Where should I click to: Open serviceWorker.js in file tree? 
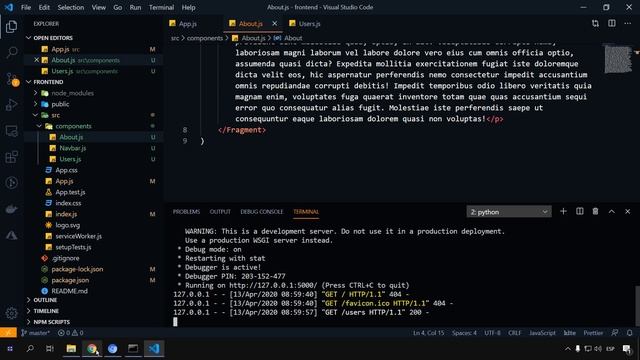click(x=78, y=236)
